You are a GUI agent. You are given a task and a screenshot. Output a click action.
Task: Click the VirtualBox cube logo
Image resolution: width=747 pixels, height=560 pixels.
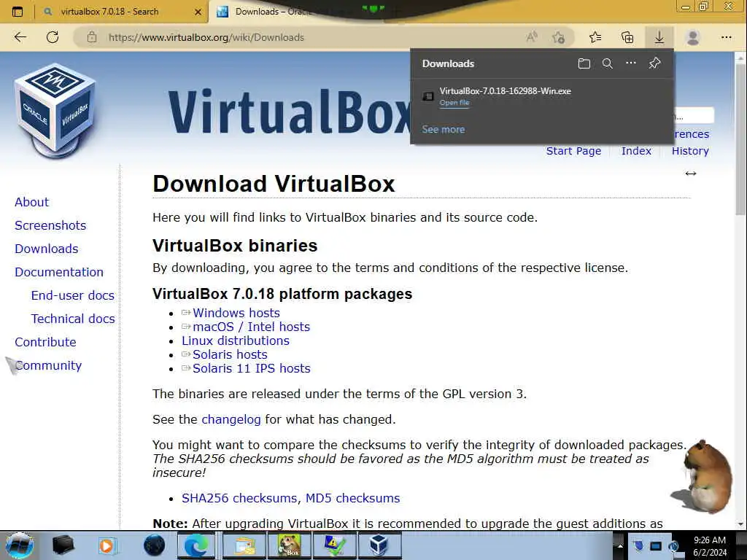point(55,111)
